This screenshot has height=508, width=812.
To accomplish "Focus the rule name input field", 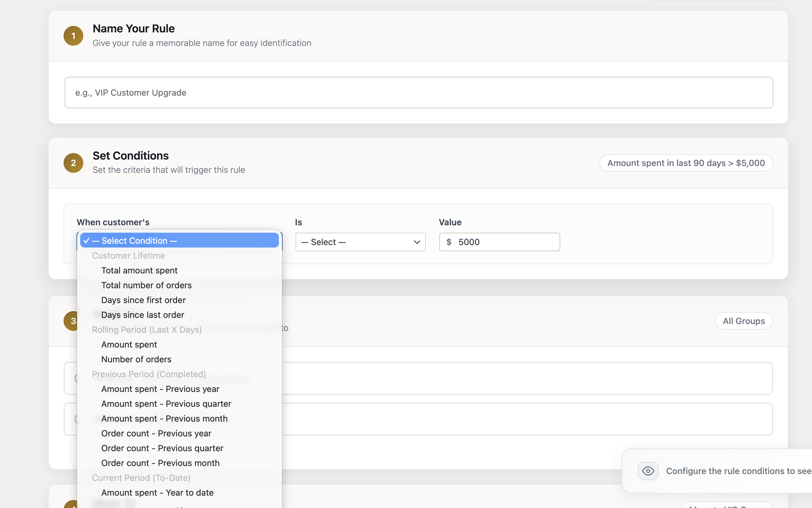I will pyautogui.click(x=418, y=93).
